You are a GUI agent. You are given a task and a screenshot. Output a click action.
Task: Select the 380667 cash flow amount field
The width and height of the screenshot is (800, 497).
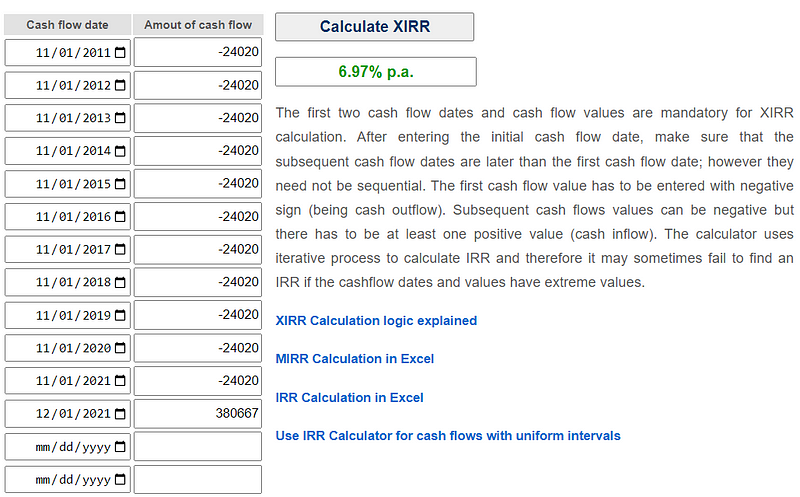click(x=197, y=414)
